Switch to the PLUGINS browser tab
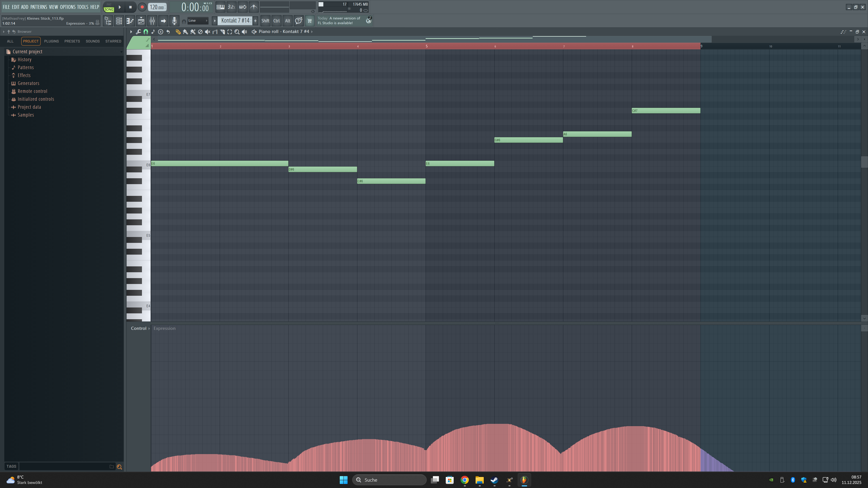 [51, 41]
